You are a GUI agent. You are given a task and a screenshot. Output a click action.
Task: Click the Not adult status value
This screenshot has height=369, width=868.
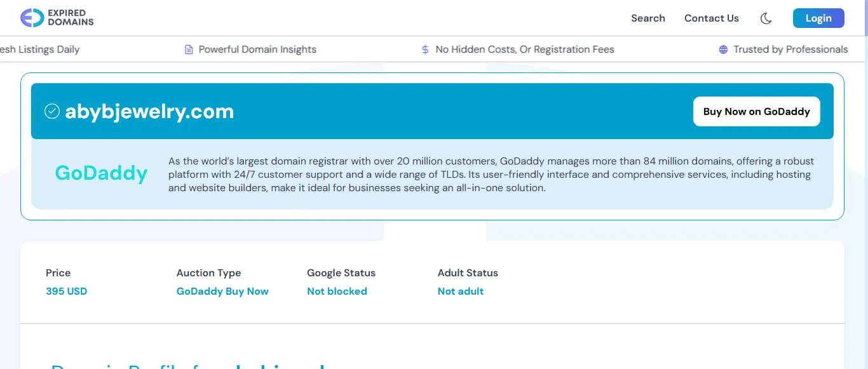(x=461, y=292)
